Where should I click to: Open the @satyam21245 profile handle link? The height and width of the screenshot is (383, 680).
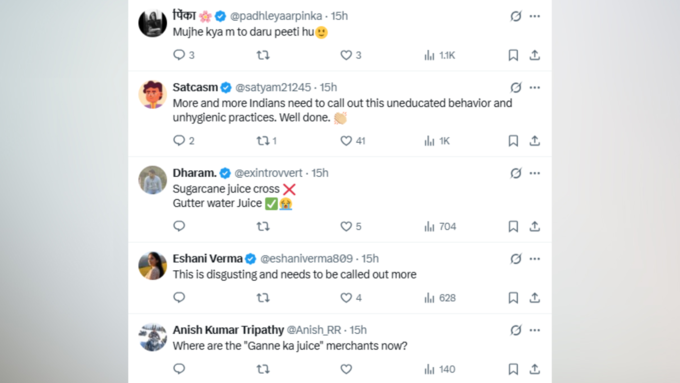tap(273, 88)
